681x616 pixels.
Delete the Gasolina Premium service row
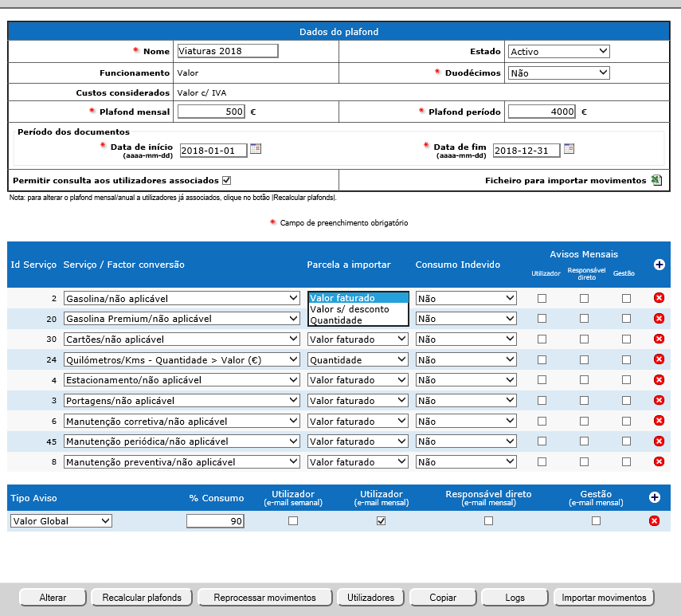(x=659, y=319)
